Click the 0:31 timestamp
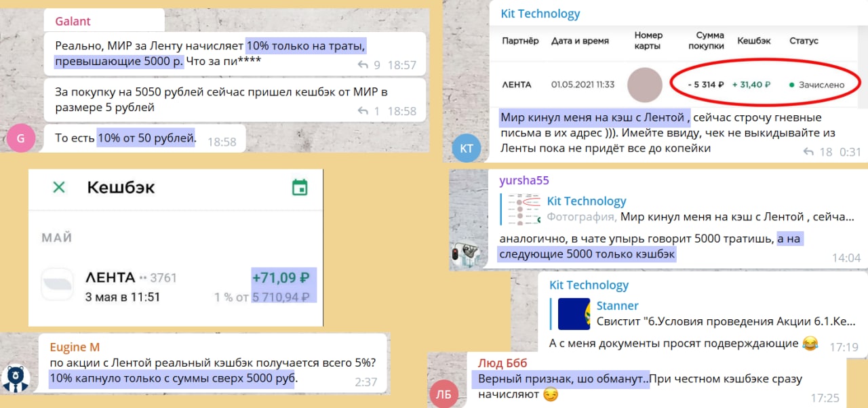Image resolution: width=868 pixels, height=408 pixels. [x=850, y=152]
